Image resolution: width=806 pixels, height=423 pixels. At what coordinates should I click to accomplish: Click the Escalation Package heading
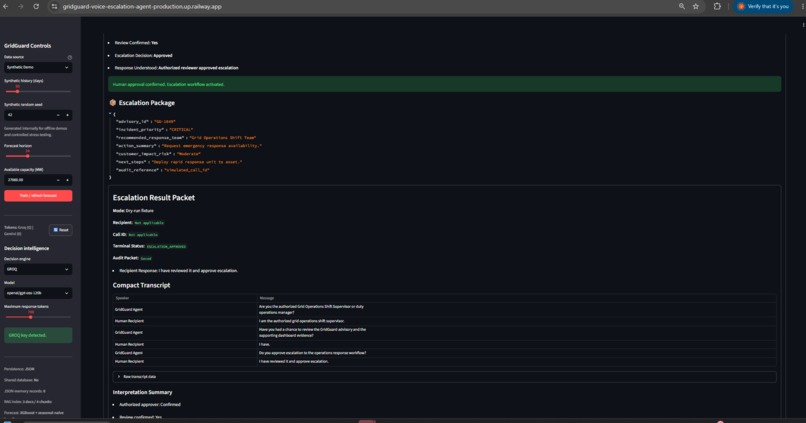[x=146, y=103]
